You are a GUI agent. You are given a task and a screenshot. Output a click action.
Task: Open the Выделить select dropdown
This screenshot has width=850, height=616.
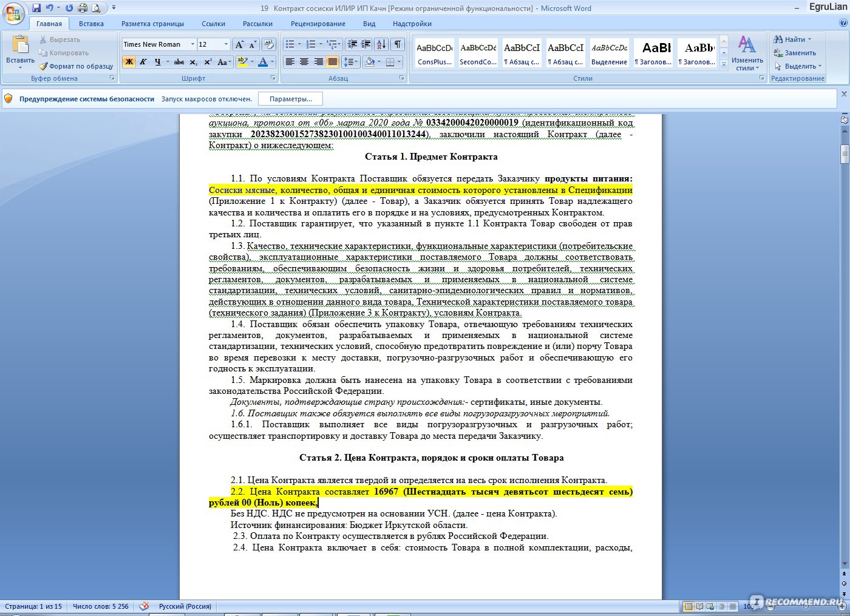(798, 66)
